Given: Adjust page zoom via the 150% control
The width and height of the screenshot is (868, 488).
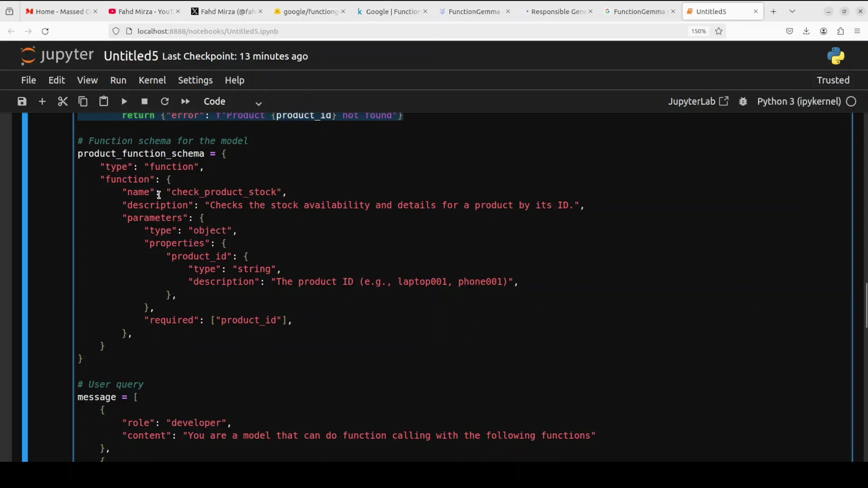Looking at the screenshot, I should click(698, 31).
